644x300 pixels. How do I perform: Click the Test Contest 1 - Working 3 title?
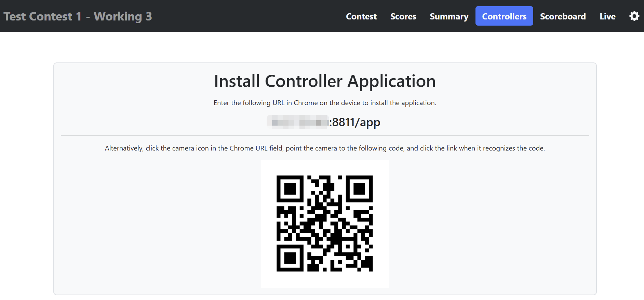(78, 16)
